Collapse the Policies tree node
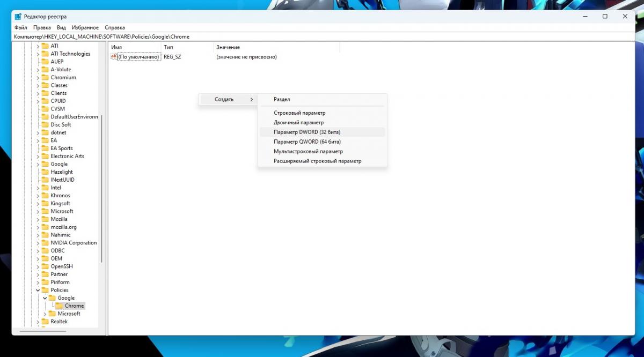This screenshot has height=357, width=644. [x=38, y=290]
